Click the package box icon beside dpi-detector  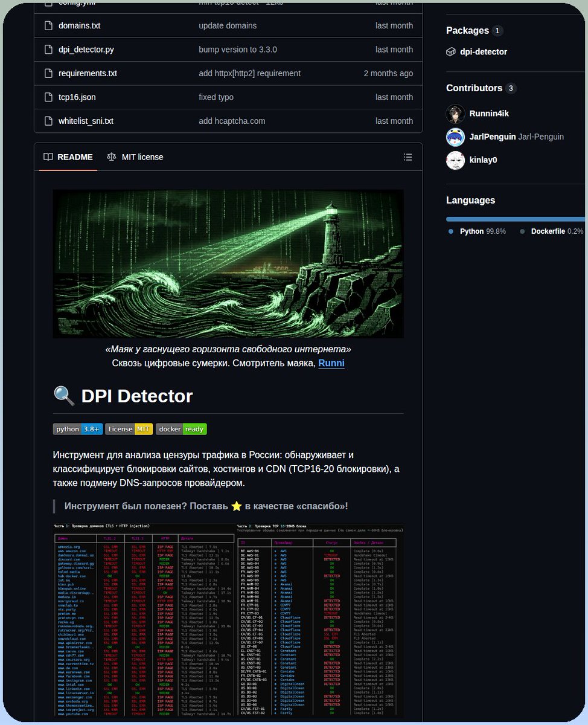451,52
